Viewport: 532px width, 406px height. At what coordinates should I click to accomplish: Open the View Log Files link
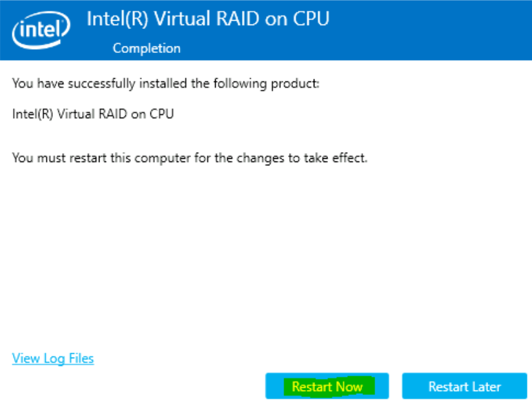(53, 358)
